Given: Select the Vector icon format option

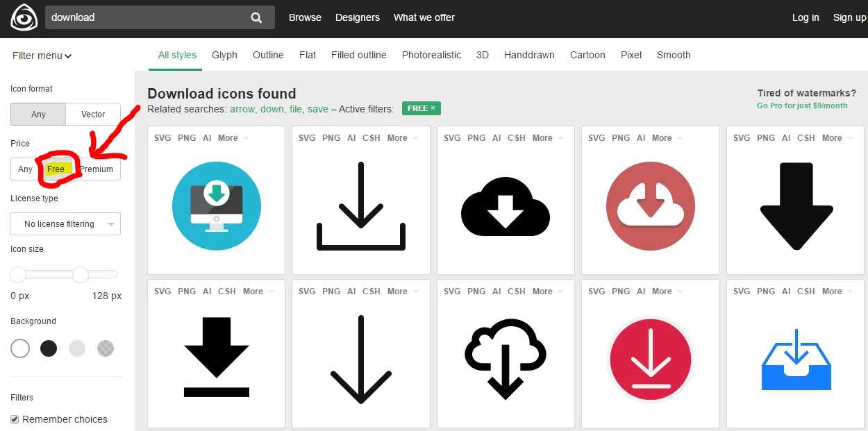Looking at the screenshot, I should point(93,115).
